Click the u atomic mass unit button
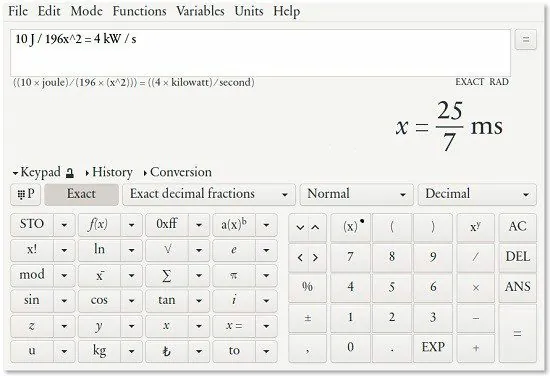The width and height of the screenshot is (550, 376). coord(32,351)
